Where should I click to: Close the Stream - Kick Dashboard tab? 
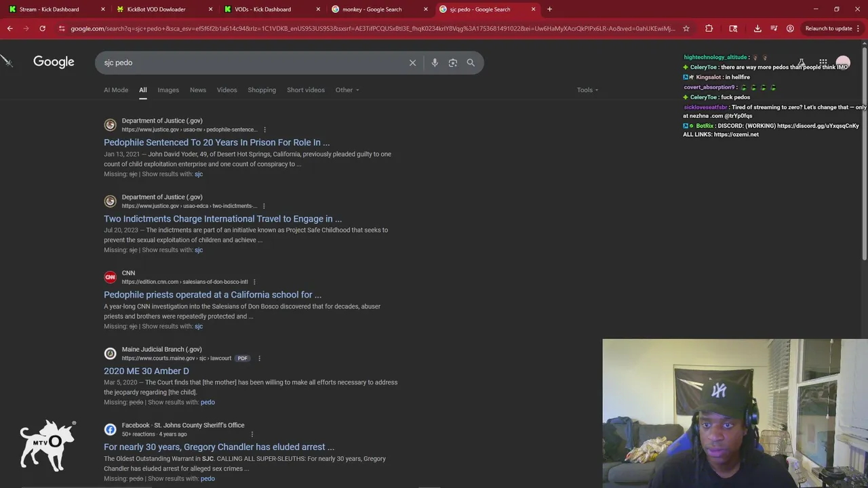click(x=103, y=9)
